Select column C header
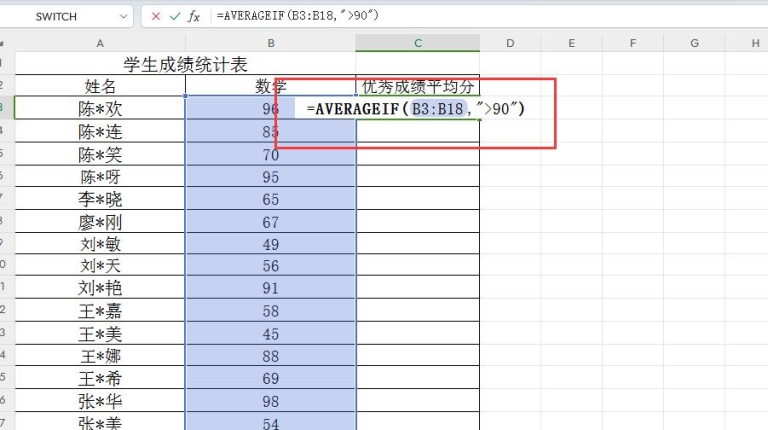768x430 pixels. click(x=417, y=43)
